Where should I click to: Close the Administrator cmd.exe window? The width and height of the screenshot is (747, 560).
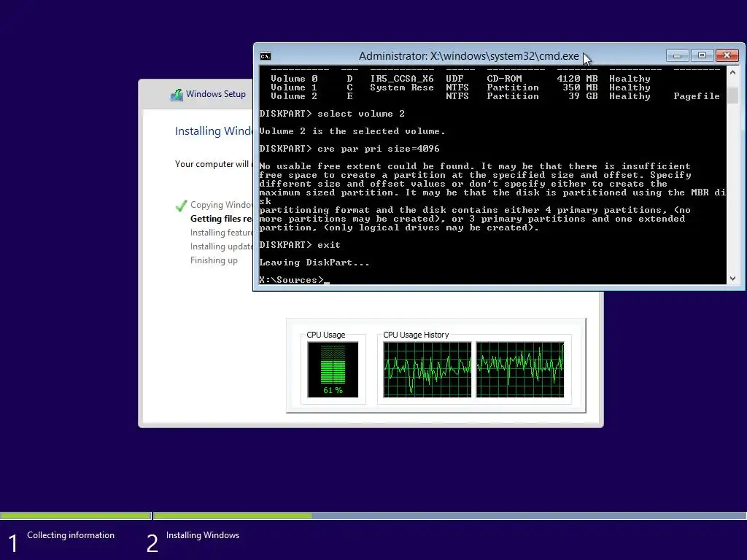[x=727, y=55]
